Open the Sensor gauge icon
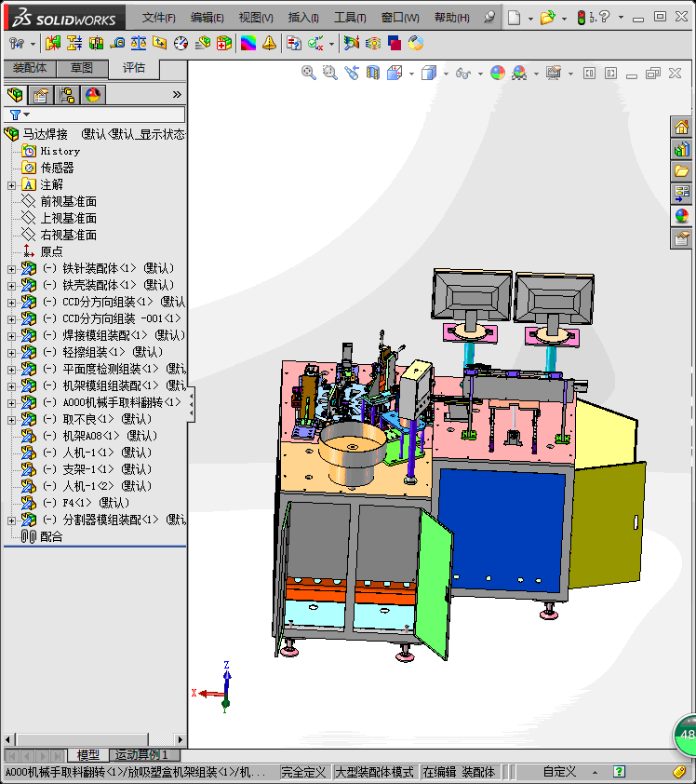 coord(181,44)
